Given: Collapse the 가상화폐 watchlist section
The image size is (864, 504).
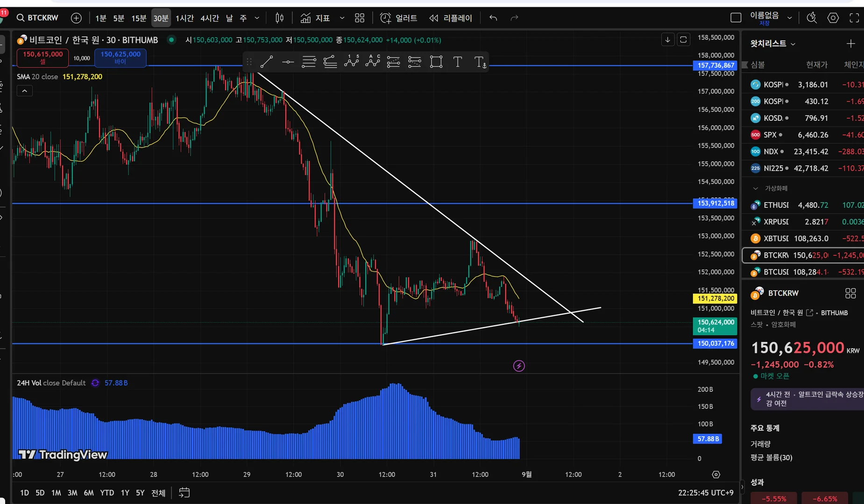Looking at the screenshot, I should pyautogui.click(x=756, y=189).
